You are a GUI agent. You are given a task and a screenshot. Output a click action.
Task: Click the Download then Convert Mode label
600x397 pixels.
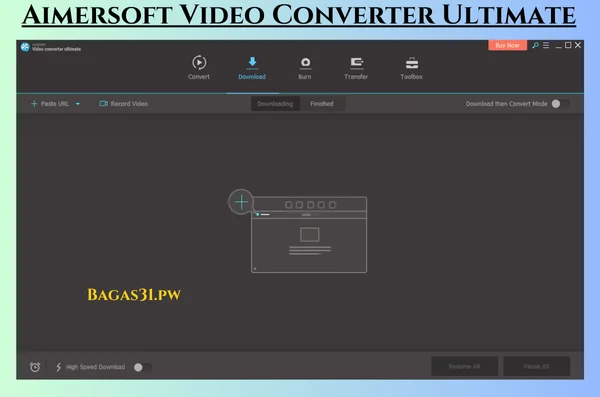506,104
